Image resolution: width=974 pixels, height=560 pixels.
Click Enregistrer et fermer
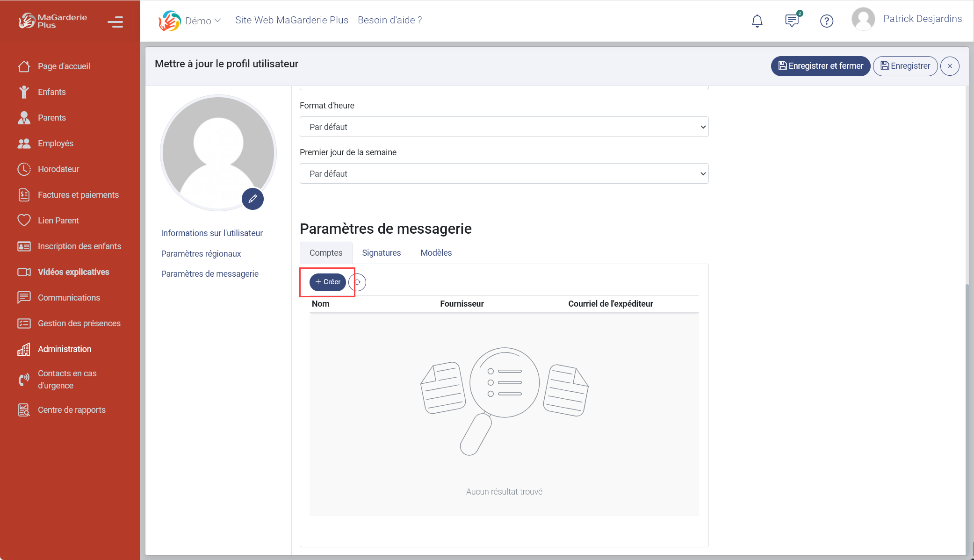(820, 66)
